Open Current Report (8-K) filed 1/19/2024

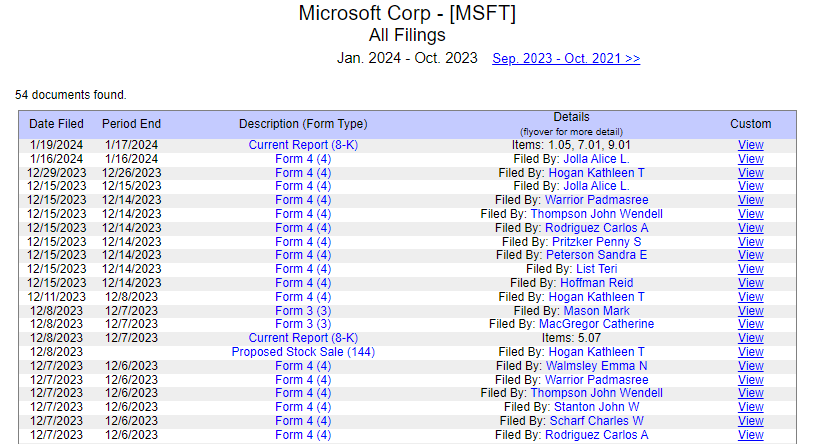point(303,145)
